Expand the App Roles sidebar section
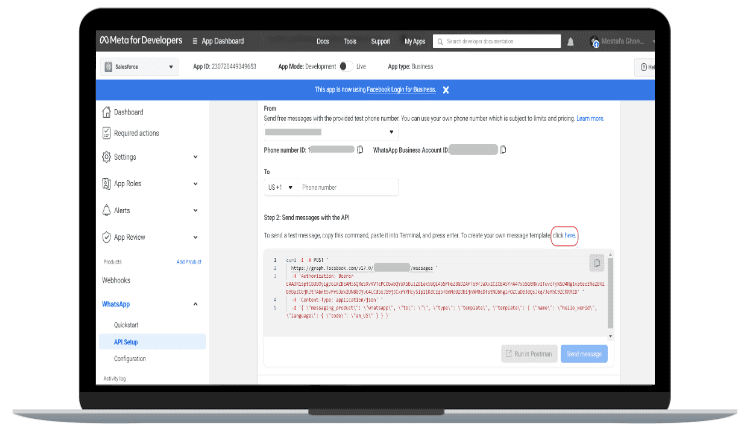Screen dimensions: 756x430 pos(195,184)
